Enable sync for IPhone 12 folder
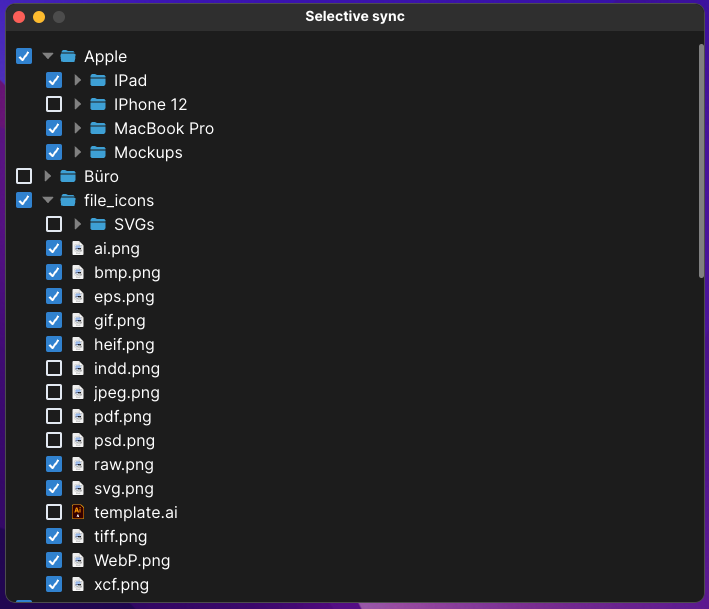The height and width of the screenshot is (609, 709). click(54, 104)
